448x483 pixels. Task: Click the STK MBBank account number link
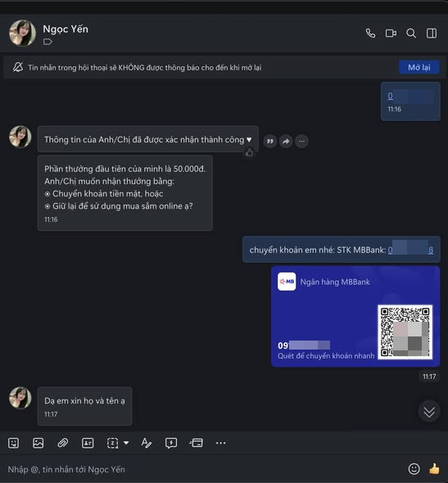pyautogui.click(x=410, y=250)
